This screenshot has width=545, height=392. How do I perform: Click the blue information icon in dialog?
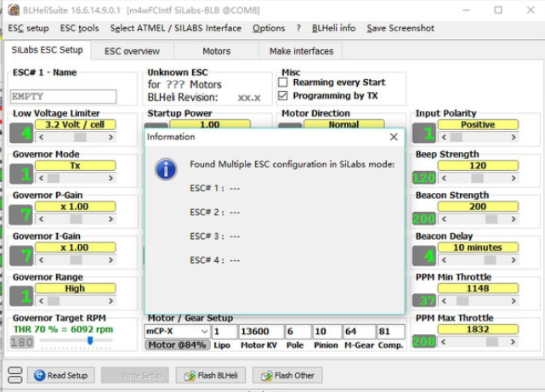coord(166,168)
